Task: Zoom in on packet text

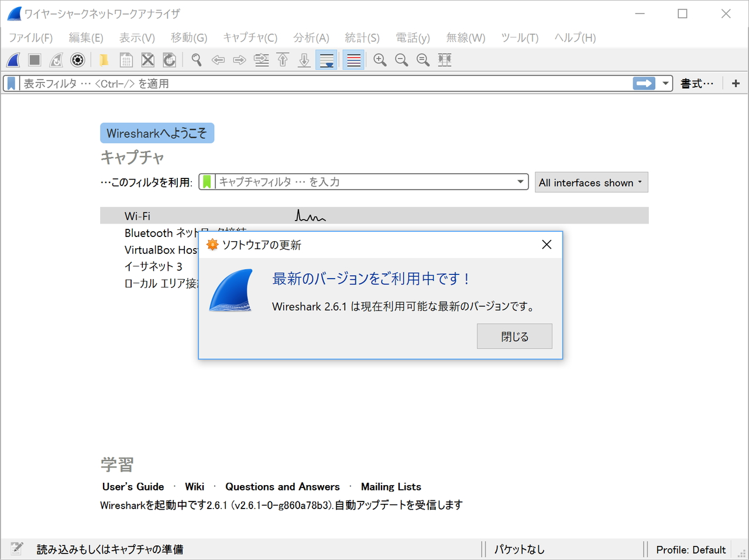Action: tap(380, 60)
